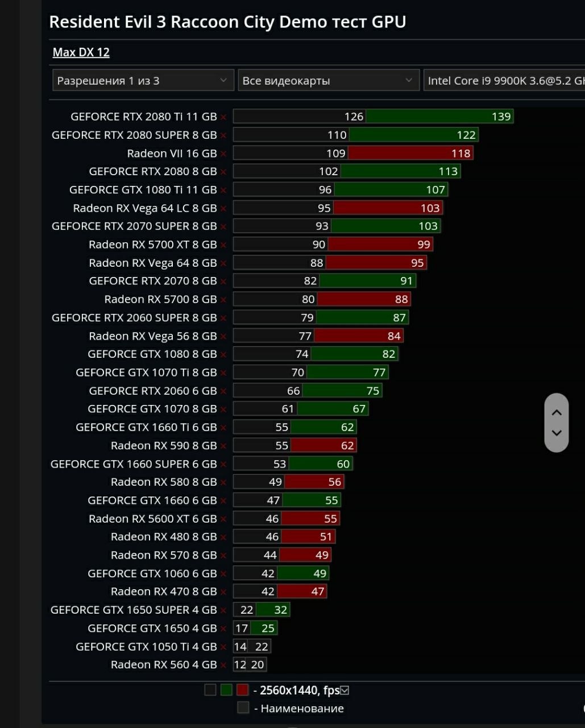Click the RTX 2060 green bar 75
This screenshot has height=728, width=585.
point(342,391)
